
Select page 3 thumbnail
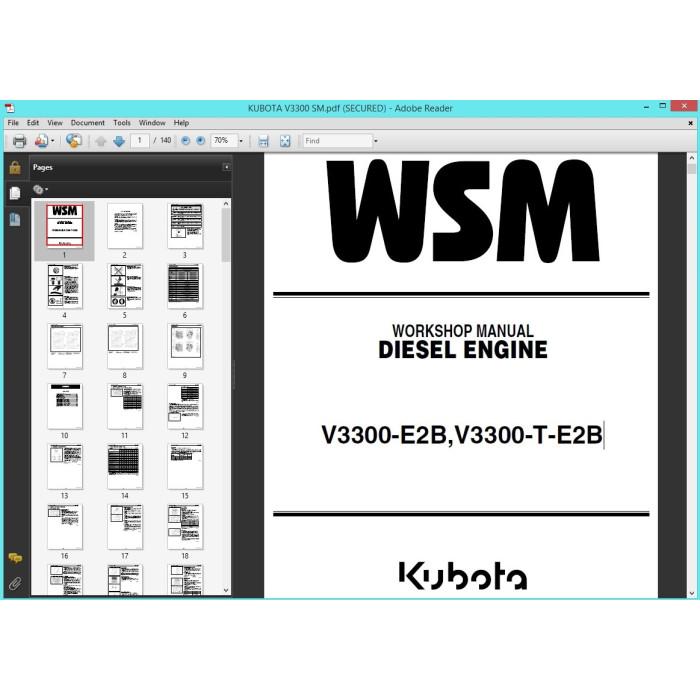pos(185,226)
